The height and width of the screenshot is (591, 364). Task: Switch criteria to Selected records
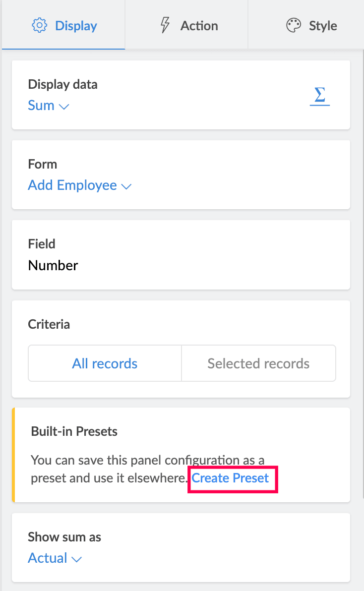click(x=258, y=363)
